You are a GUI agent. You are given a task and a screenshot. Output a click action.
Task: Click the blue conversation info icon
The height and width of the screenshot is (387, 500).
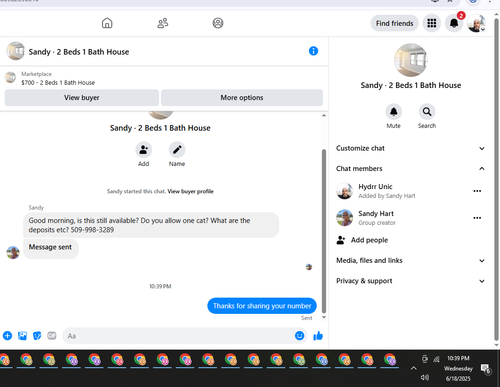(313, 51)
